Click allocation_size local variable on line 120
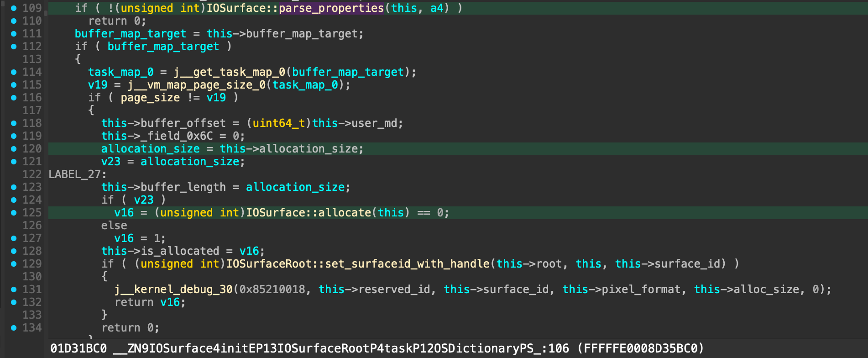This screenshot has width=868, height=358. tap(150, 149)
